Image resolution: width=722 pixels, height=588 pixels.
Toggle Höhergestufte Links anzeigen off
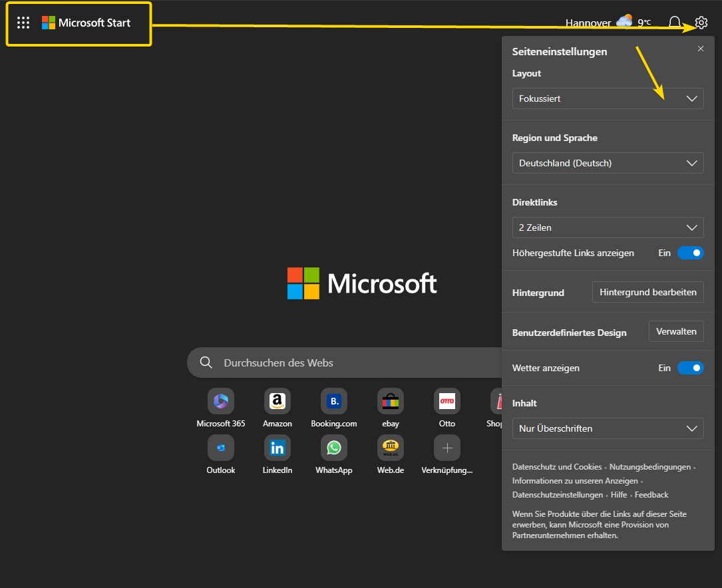pos(690,253)
